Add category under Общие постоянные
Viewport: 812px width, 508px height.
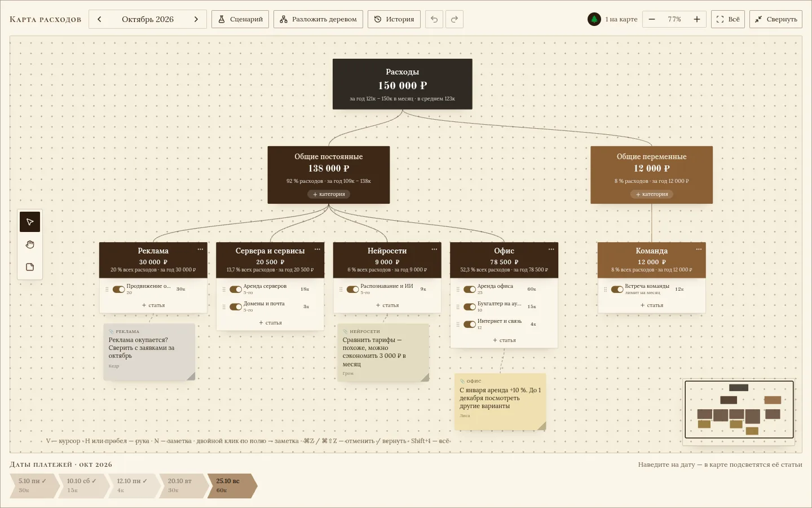pyautogui.click(x=329, y=194)
